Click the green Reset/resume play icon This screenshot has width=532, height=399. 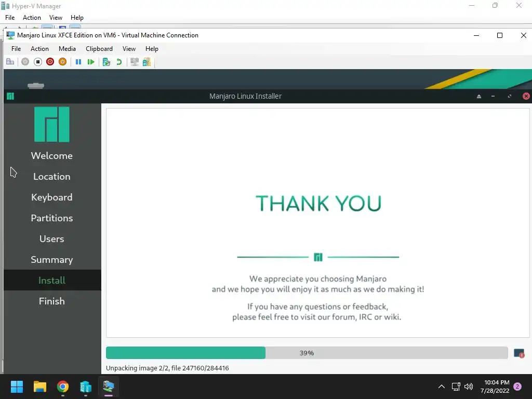pyautogui.click(x=90, y=62)
